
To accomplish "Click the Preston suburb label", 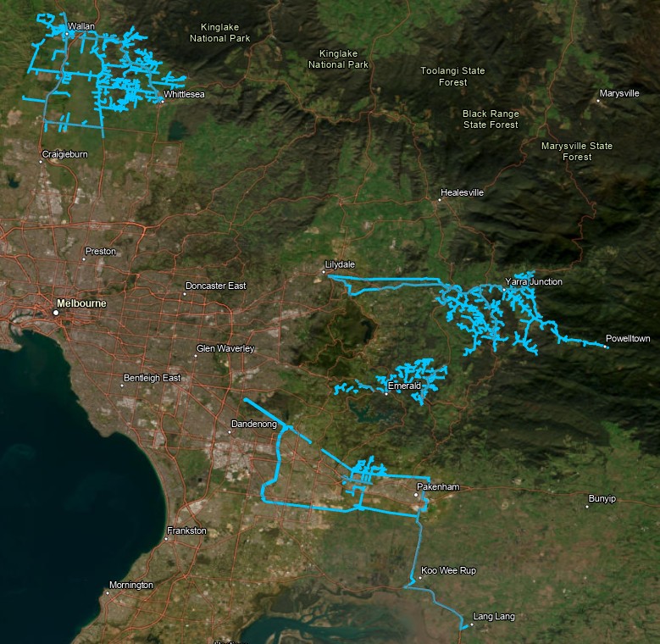I will 100,252.
